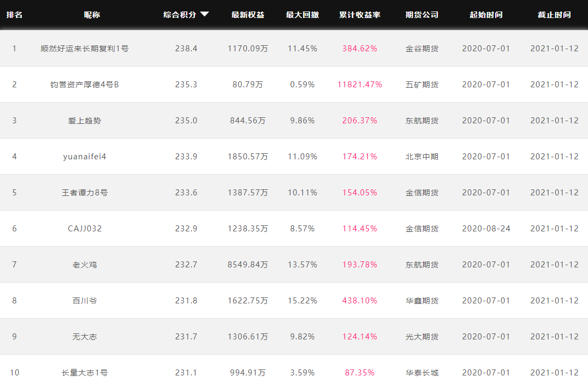Click score value 233.6

pos(186,192)
